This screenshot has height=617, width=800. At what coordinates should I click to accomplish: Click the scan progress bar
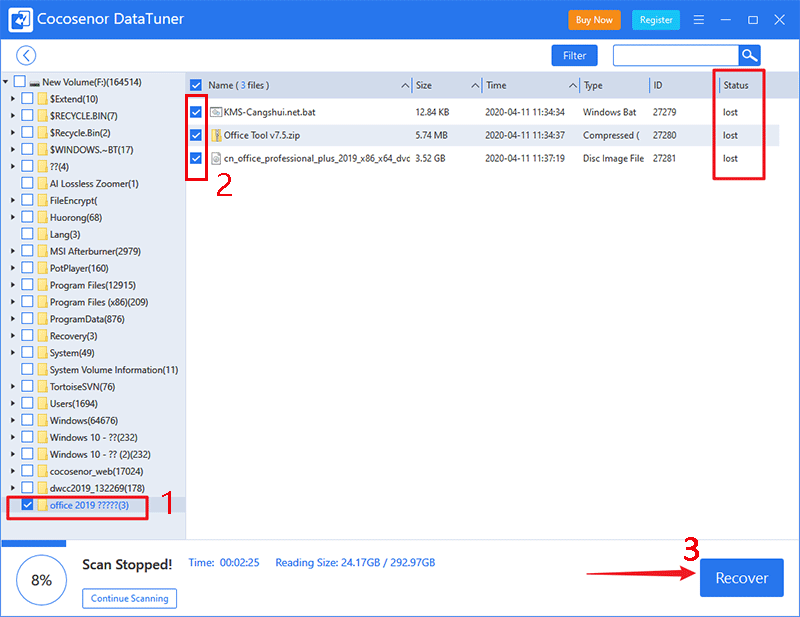[34, 544]
